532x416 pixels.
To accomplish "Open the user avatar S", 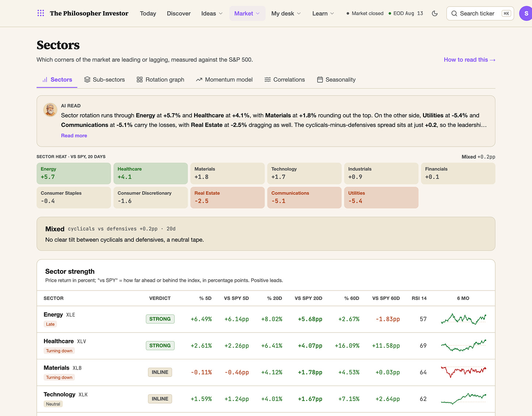I will [x=526, y=14].
